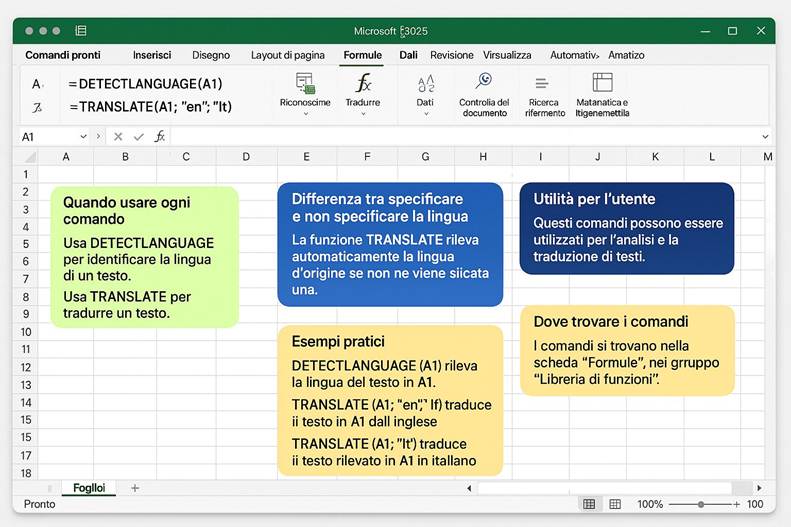This screenshot has width=791, height=527.
Task: Click the Ricerca rifermento icon
Action: pyautogui.click(x=542, y=83)
